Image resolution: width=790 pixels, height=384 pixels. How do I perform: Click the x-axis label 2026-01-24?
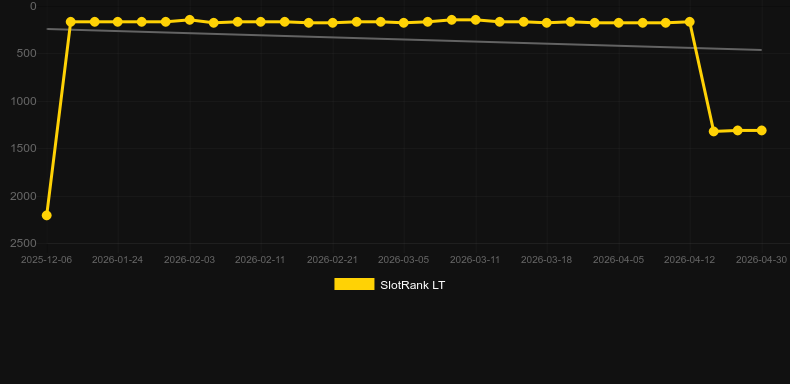tap(117, 260)
